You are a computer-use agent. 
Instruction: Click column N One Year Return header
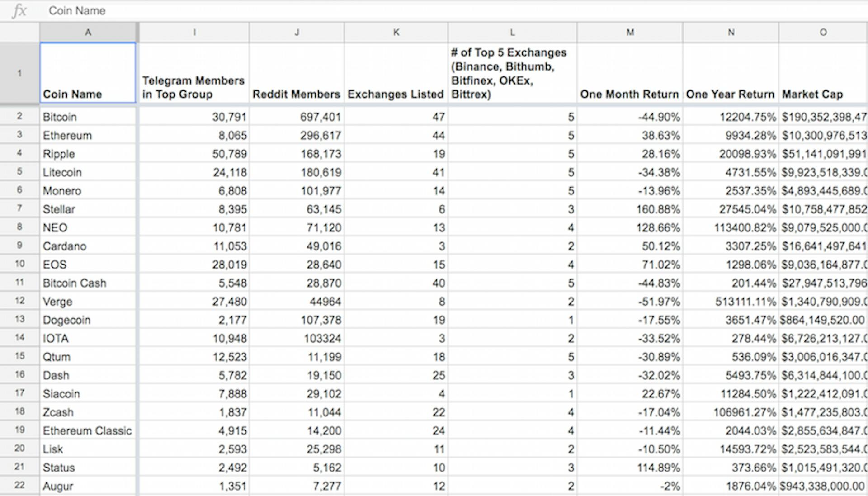tap(730, 94)
